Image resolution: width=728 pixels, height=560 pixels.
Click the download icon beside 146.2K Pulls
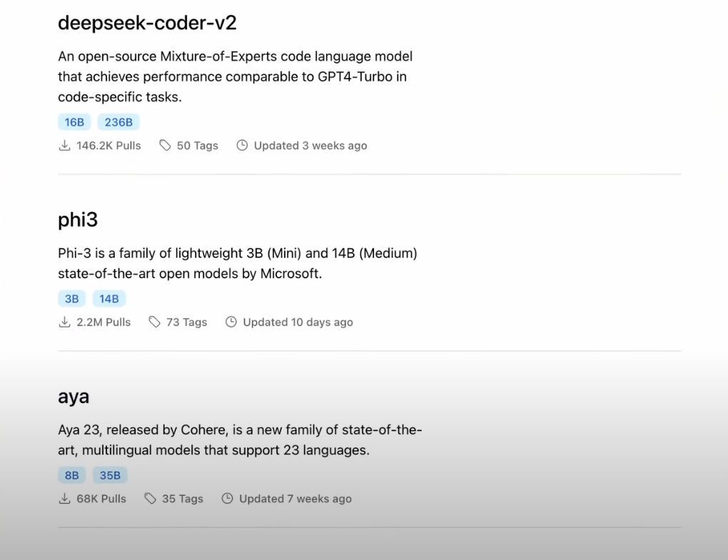[64, 146]
